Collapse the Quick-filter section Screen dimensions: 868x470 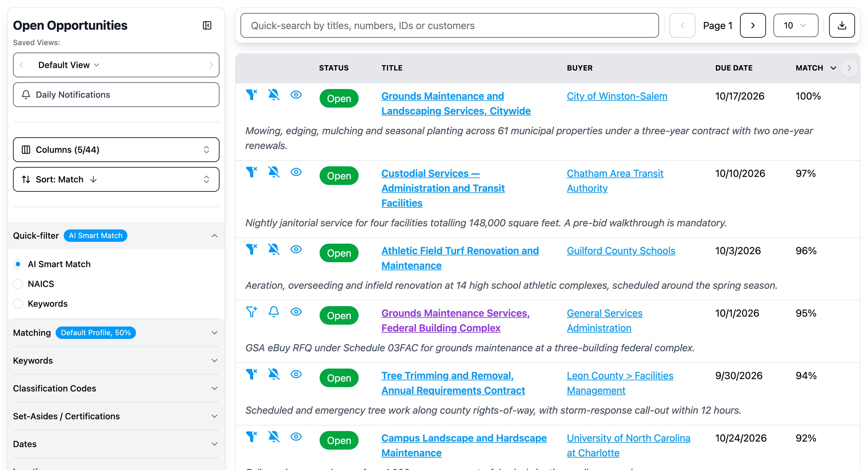[x=214, y=236]
